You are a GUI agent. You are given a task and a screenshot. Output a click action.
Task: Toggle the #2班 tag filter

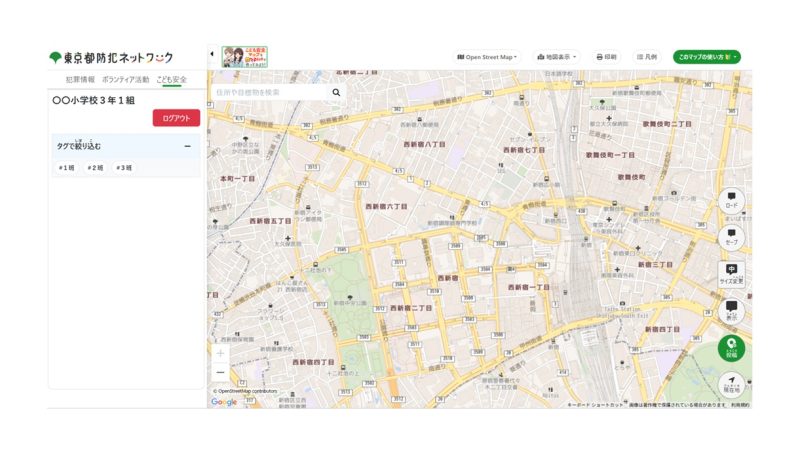[x=95, y=168]
